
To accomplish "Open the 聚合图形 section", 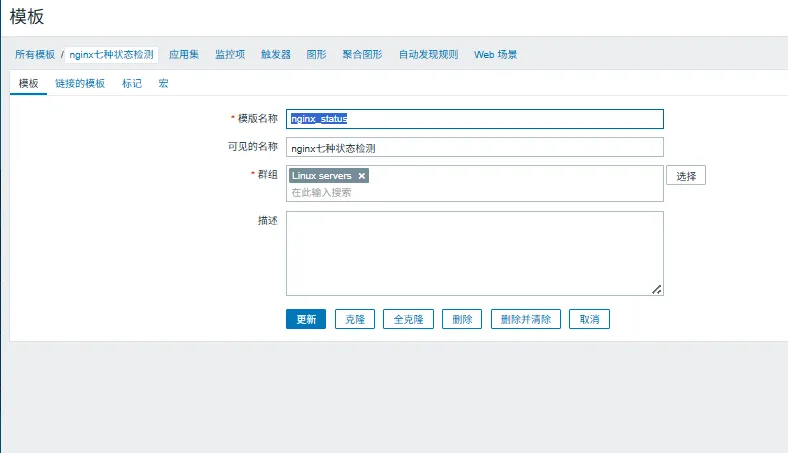I will pos(362,54).
